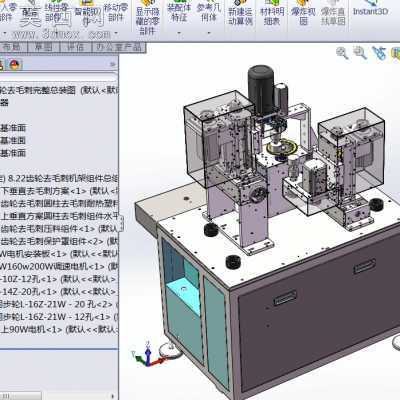Select top assembly 轮去毛刺完整总装图 in tree
The height and width of the screenshot is (400, 400).
tap(59, 90)
